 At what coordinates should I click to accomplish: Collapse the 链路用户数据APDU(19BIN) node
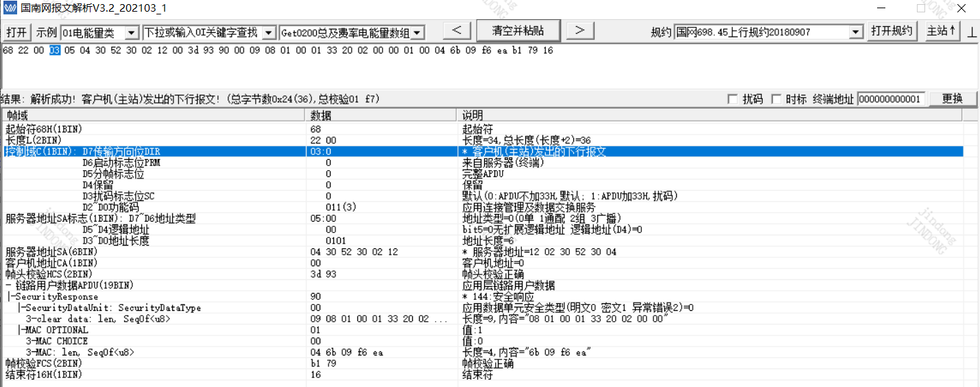[8, 285]
